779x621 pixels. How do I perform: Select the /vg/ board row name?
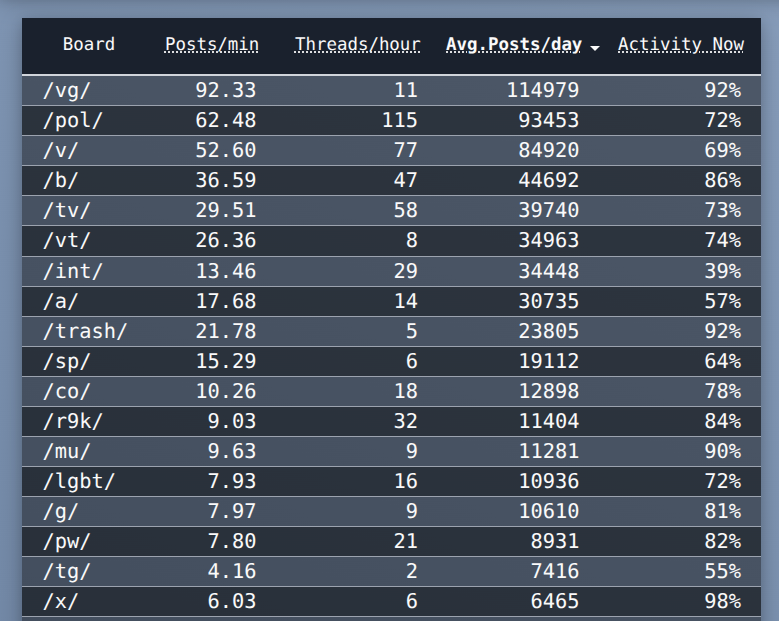point(67,91)
